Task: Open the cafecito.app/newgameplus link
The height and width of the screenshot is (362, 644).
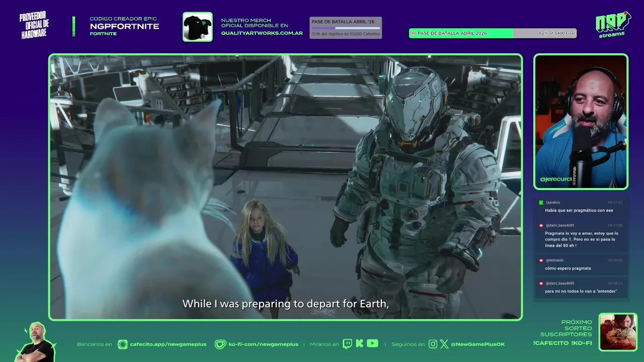Action: (168, 344)
